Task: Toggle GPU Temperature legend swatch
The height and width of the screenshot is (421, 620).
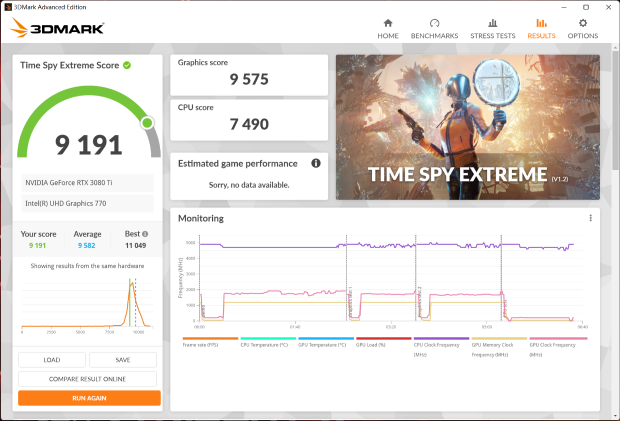Action: coord(326,338)
